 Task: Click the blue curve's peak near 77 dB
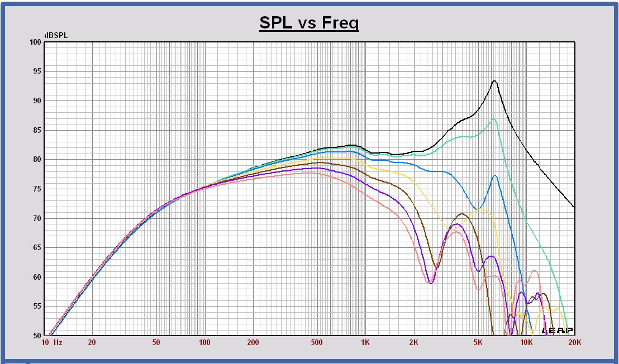point(495,175)
